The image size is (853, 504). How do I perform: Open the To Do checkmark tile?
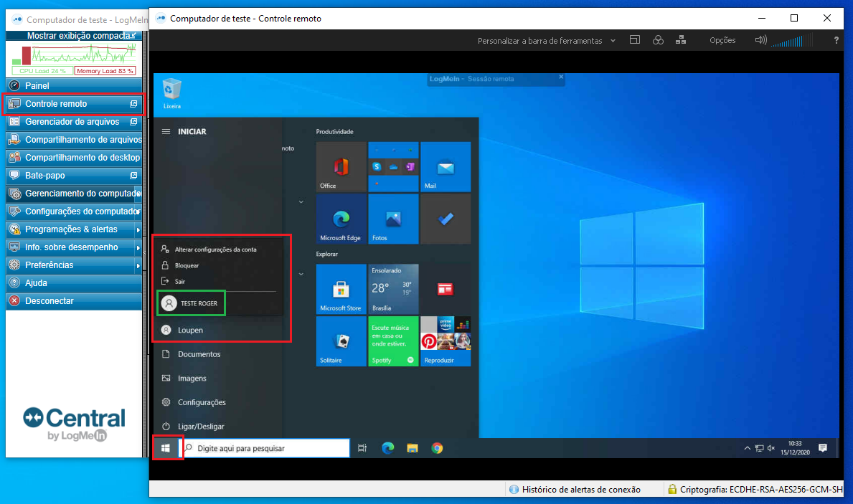pyautogui.click(x=446, y=219)
